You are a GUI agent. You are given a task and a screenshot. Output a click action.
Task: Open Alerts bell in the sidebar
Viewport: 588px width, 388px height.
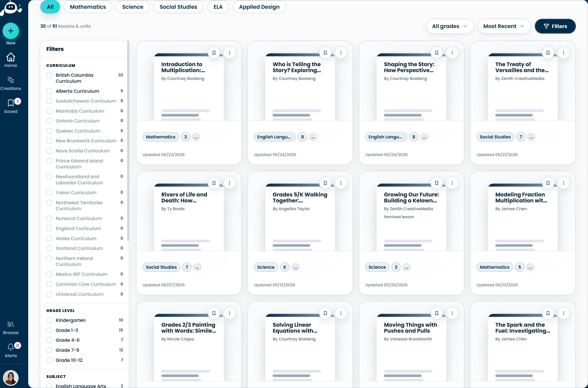coord(11,350)
